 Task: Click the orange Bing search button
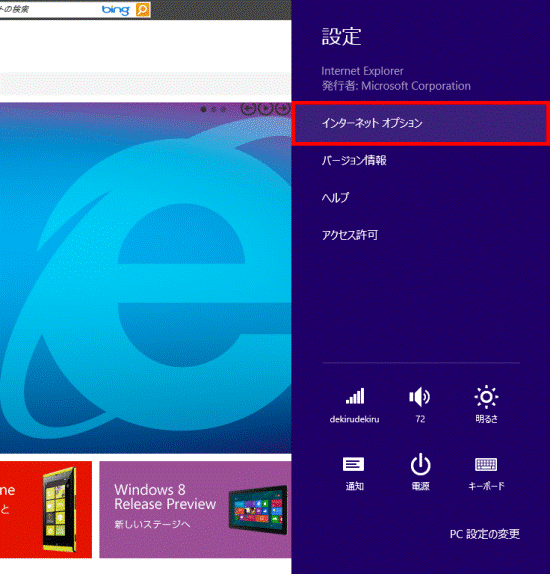[143, 10]
